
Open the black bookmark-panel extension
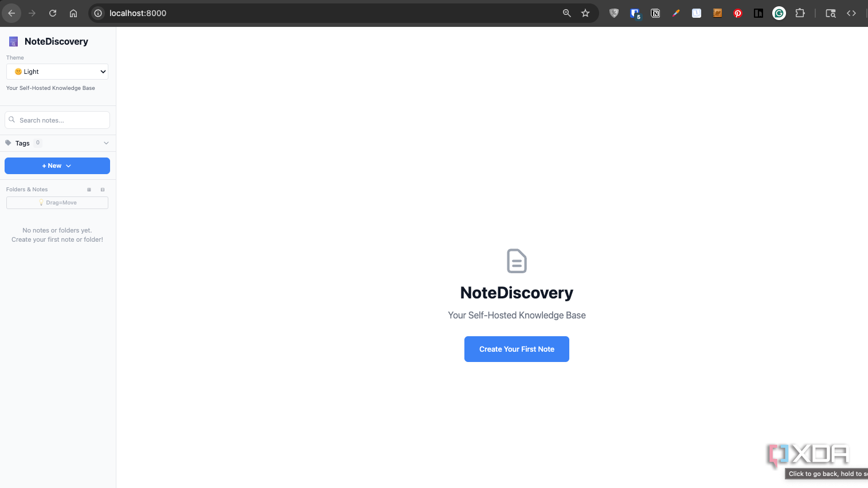coord(758,13)
